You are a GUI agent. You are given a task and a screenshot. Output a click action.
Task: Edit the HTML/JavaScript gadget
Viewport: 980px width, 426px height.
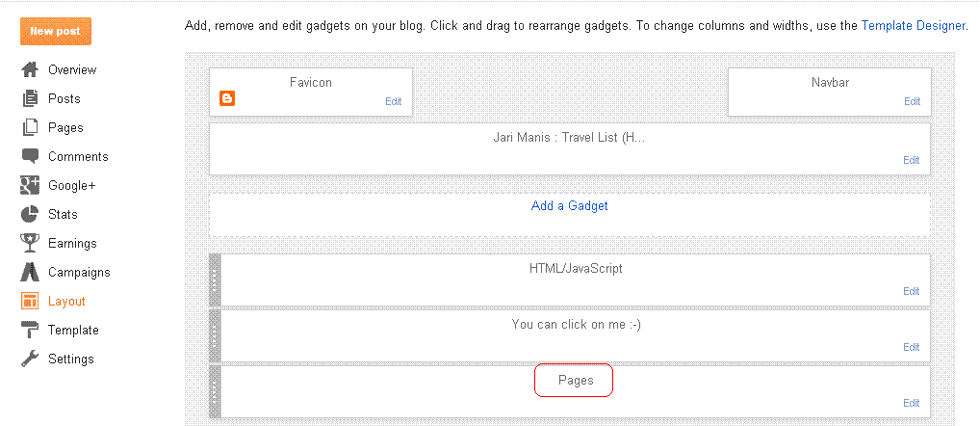912,291
